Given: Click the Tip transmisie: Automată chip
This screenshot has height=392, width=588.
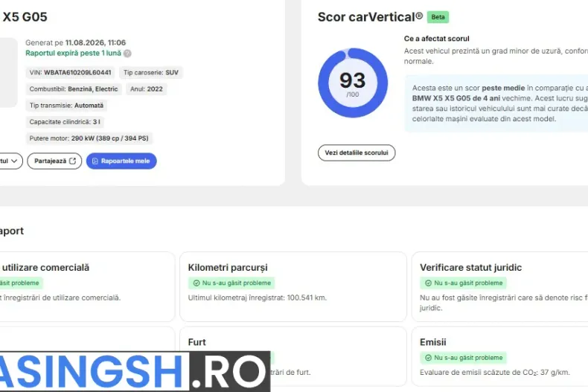Looking at the screenshot, I should tap(66, 106).
